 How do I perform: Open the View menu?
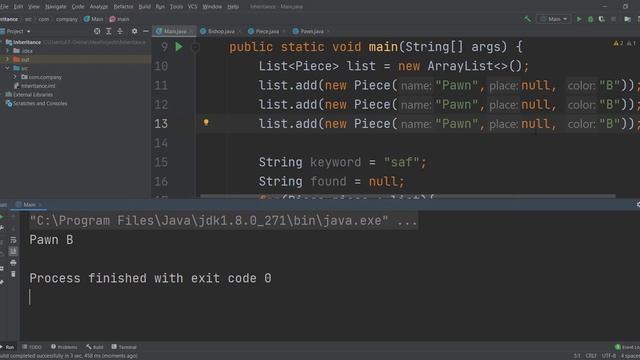click(34, 7)
